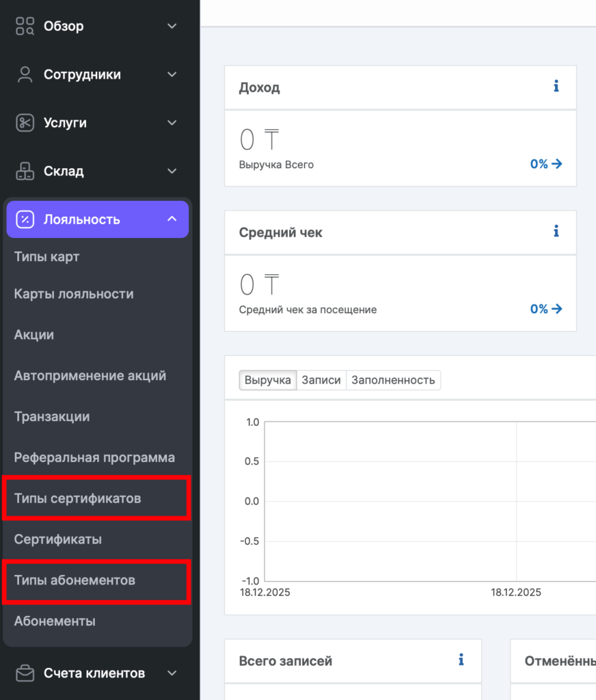Click the Счета клиентов briefcase icon
Screen dimensions: 596x700
(x=25, y=673)
